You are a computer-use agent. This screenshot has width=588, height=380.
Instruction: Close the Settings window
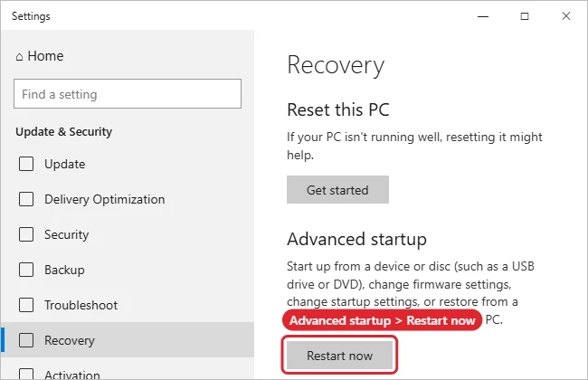[x=566, y=16]
